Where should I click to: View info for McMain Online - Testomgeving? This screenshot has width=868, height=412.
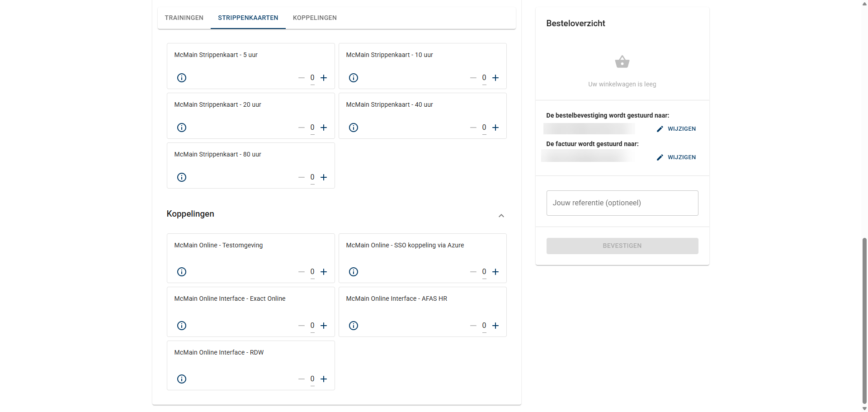[x=182, y=272]
